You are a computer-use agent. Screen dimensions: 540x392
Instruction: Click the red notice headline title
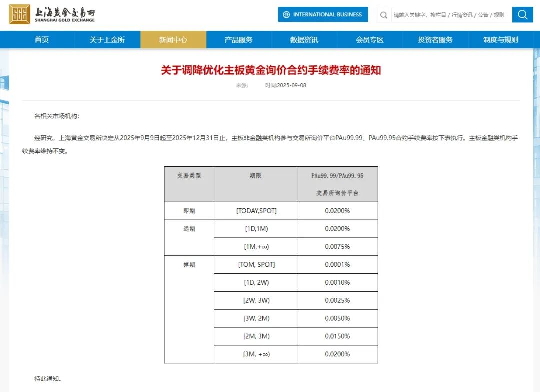point(271,70)
